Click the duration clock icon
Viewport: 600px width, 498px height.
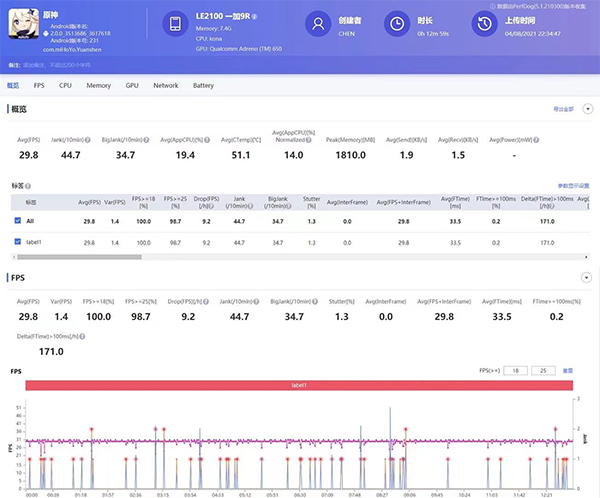(397, 24)
